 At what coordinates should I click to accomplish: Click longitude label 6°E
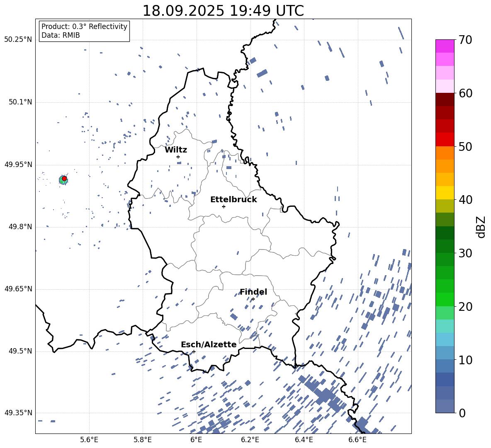click(196, 440)
